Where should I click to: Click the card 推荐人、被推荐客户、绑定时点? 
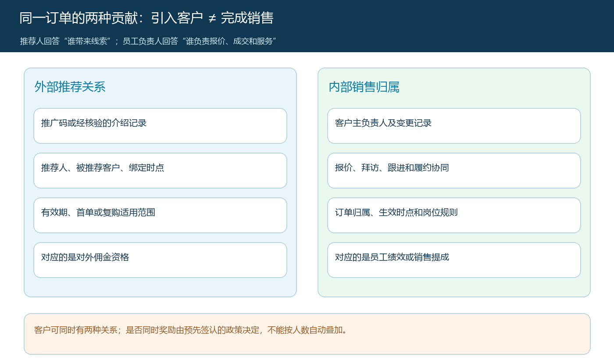click(160, 171)
